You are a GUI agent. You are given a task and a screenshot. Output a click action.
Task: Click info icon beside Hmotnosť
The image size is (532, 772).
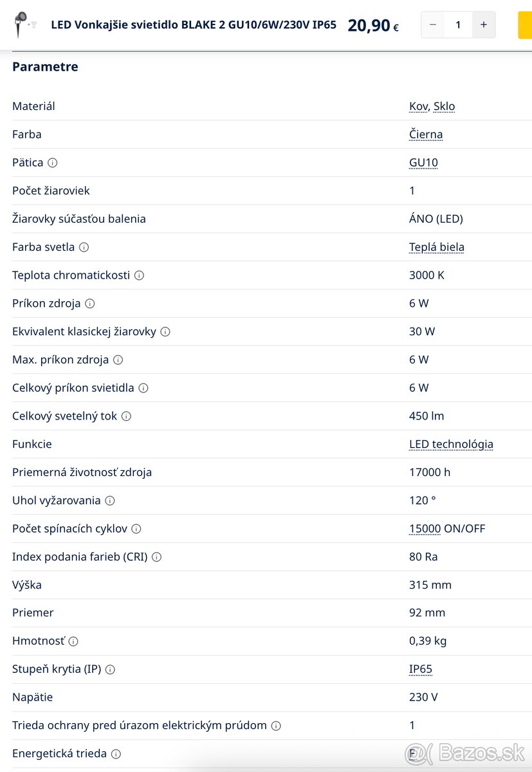73,641
